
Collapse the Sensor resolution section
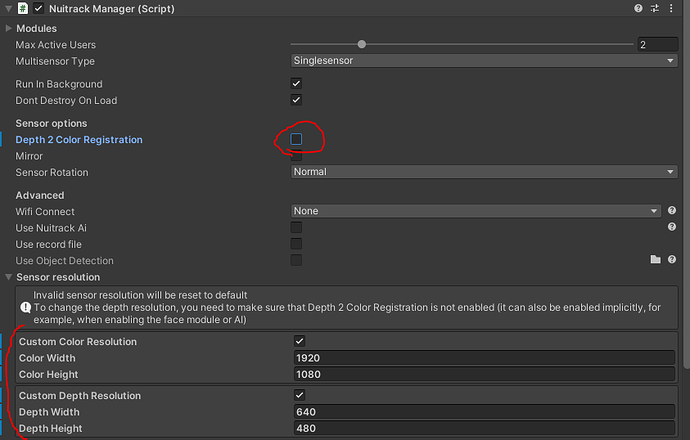(8, 277)
